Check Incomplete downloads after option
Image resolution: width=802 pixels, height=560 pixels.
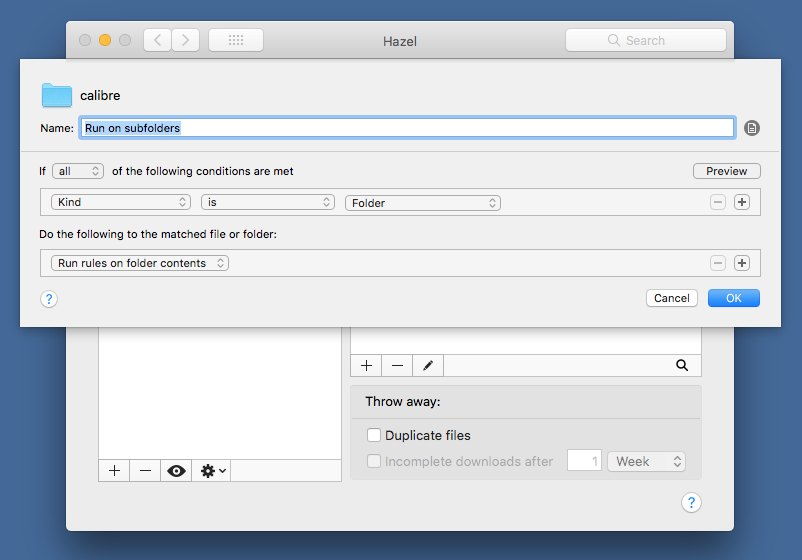tap(374, 461)
